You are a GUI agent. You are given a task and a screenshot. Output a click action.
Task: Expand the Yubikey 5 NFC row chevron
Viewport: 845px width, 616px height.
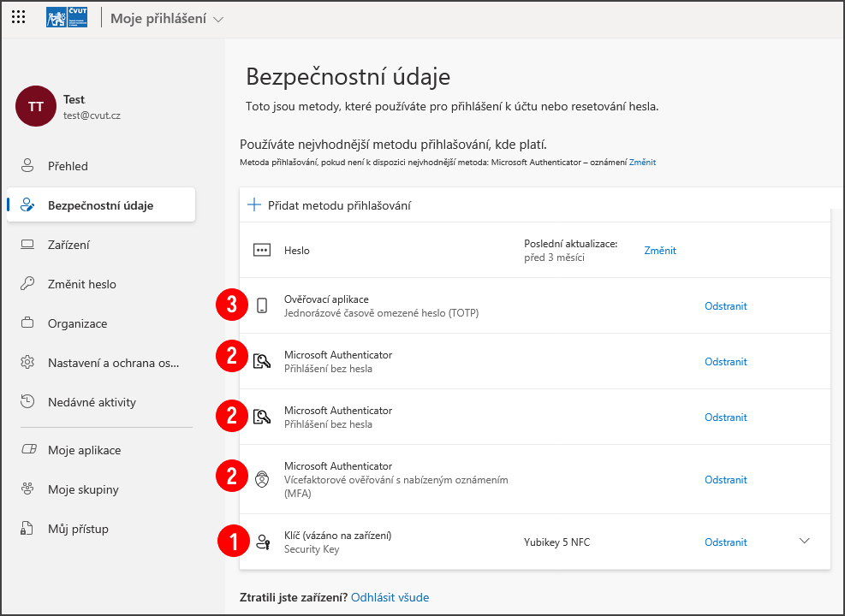(804, 541)
